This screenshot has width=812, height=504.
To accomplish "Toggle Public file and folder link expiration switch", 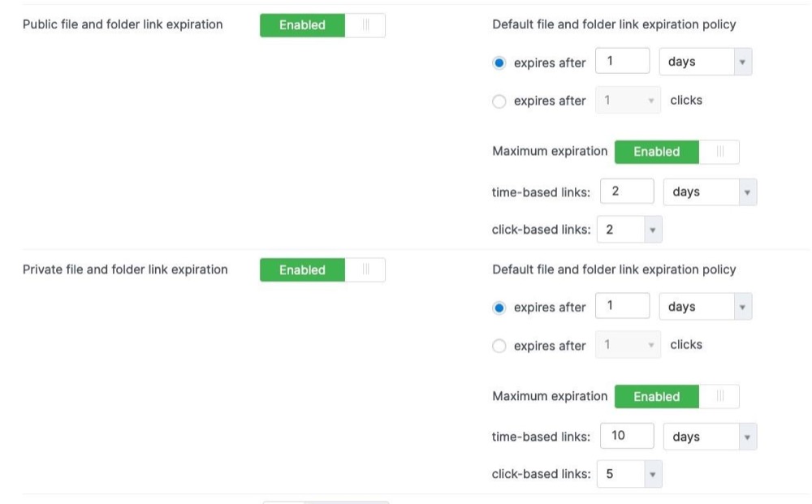I will tap(322, 25).
